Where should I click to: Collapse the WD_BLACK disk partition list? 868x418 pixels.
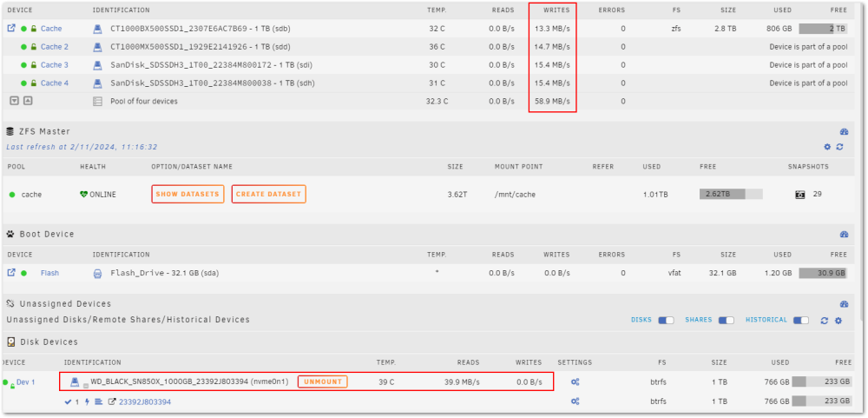86,386
